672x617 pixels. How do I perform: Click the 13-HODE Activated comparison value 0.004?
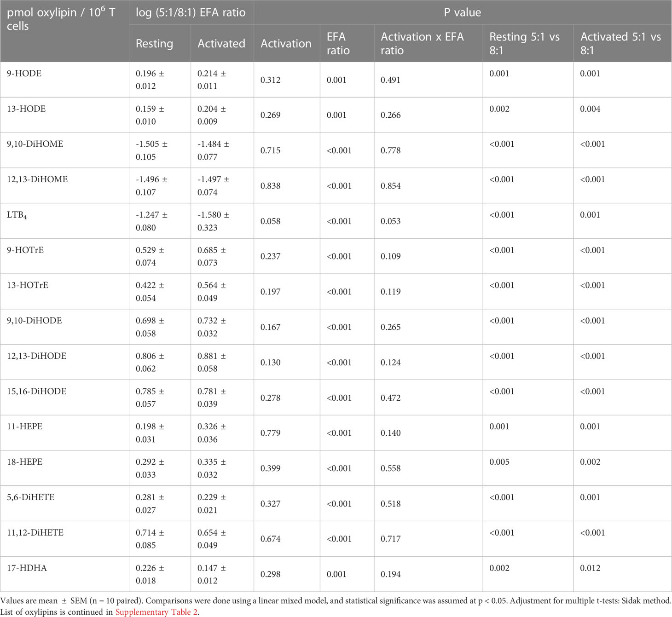590,109
